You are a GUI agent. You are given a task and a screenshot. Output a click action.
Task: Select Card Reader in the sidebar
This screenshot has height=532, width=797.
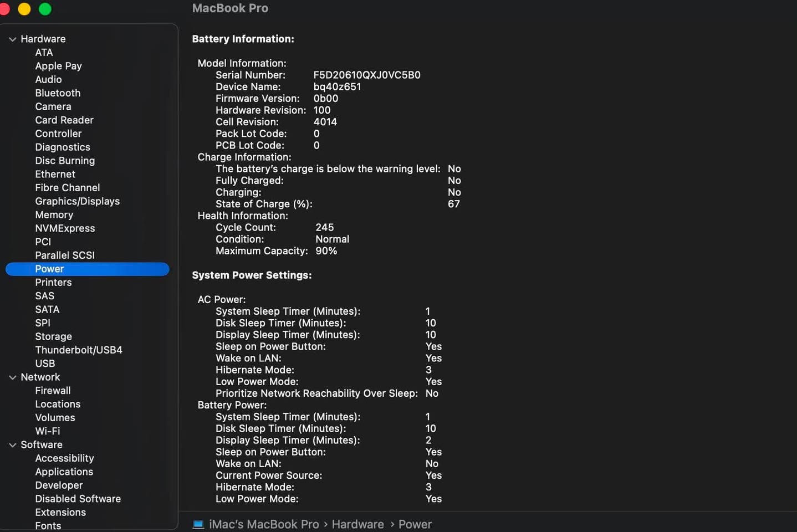pos(64,120)
